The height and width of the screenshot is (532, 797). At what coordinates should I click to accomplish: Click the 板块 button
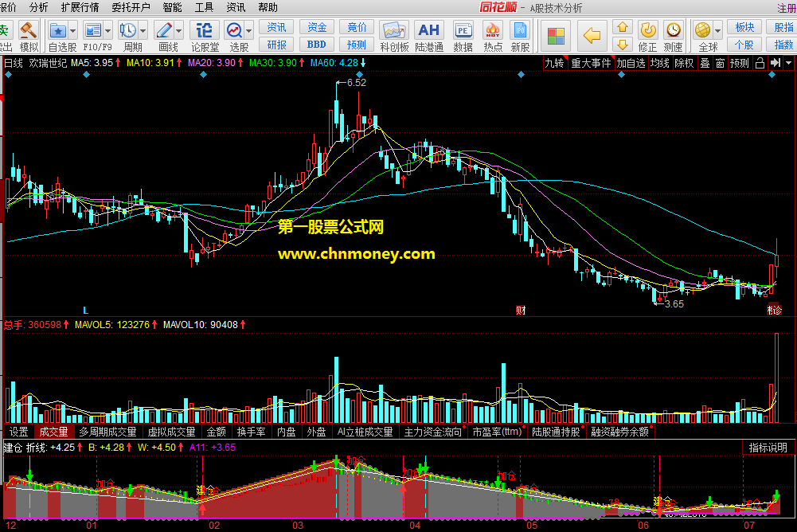point(744,27)
